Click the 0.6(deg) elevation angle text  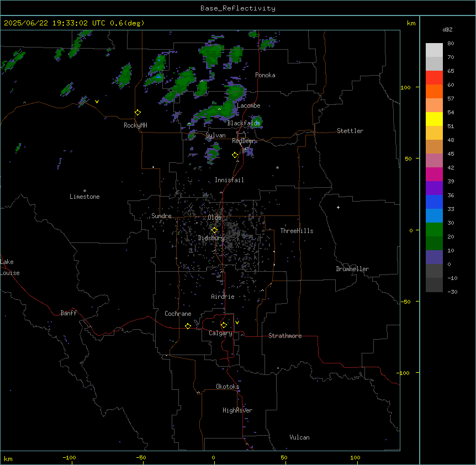[x=127, y=23]
